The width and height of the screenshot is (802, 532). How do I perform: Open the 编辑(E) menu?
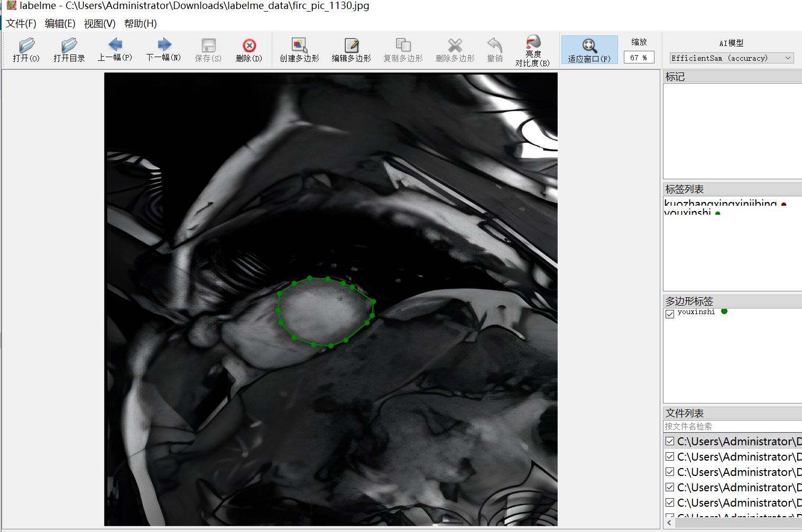coord(60,24)
